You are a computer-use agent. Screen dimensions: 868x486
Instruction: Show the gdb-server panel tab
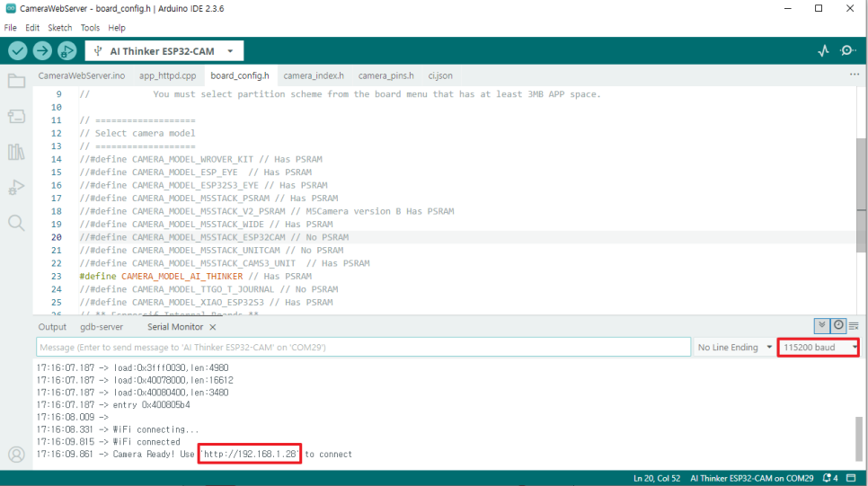click(x=102, y=327)
